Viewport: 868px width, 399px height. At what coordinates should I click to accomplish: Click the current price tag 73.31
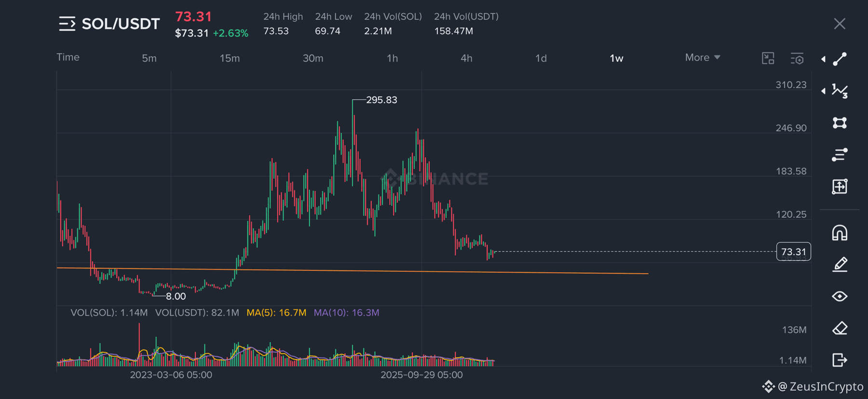(794, 252)
